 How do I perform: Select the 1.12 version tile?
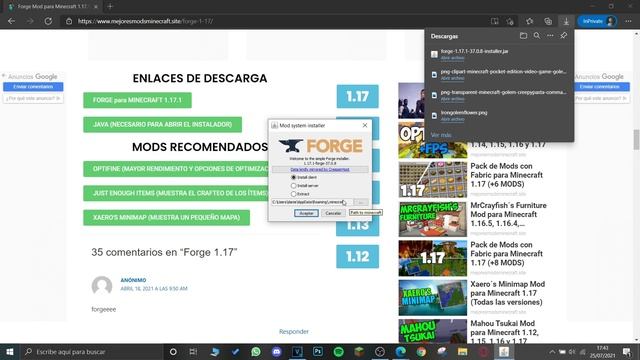pos(358,256)
